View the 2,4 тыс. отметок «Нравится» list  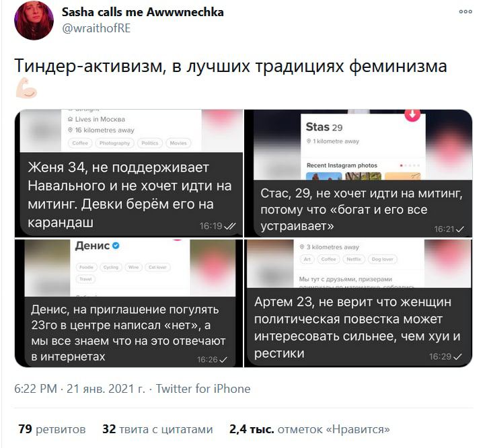tap(309, 429)
